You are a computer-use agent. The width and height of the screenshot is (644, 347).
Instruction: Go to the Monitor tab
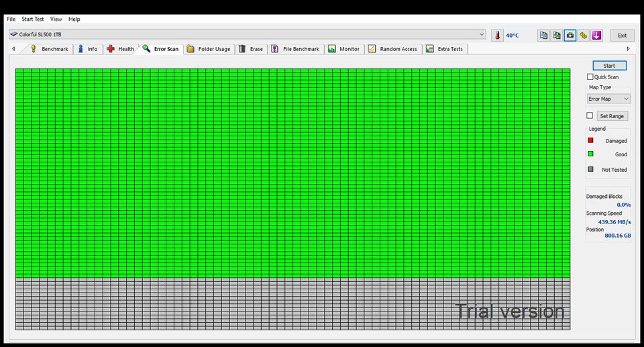point(344,49)
